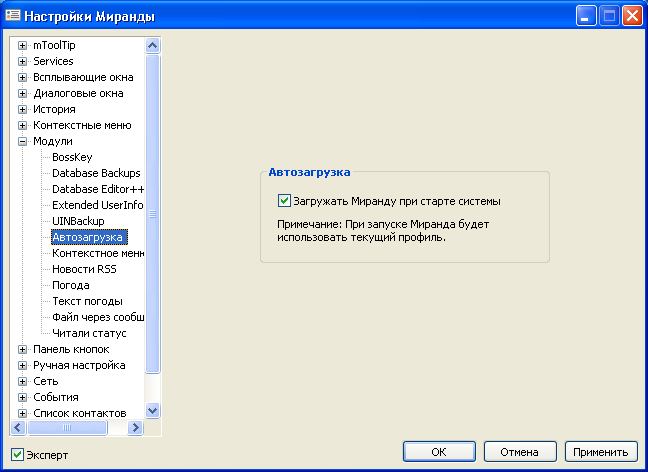
Task: Select Модули label in tree
Action: pyautogui.click(x=53, y=142)
